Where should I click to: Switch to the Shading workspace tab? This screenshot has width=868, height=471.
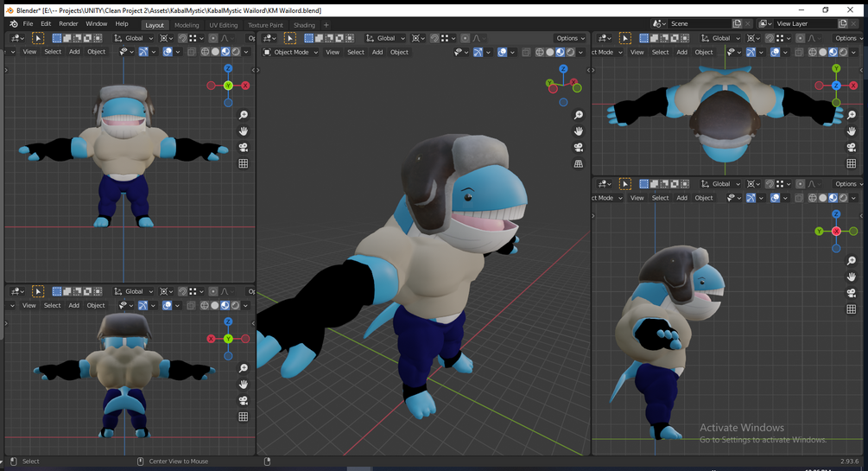coord(304,25)
